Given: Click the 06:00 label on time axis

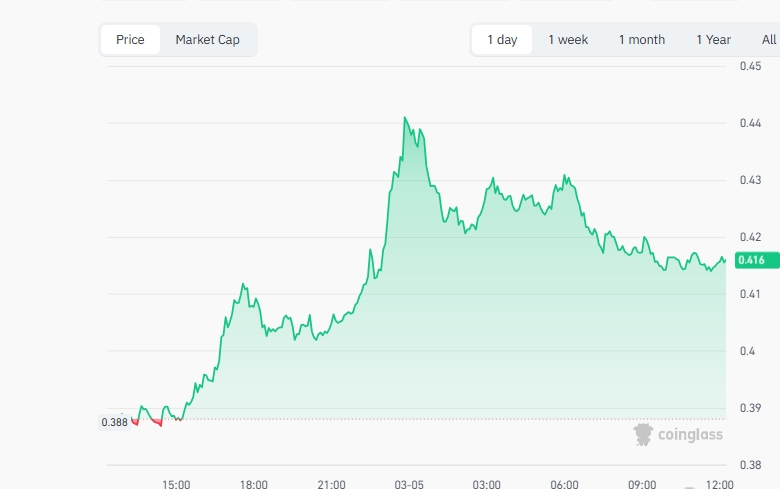Looking at the screenshot, I should (x=564, y=484).
